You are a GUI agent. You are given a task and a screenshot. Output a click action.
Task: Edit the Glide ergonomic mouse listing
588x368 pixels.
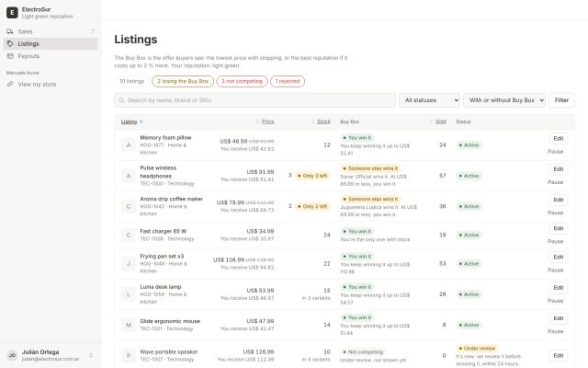pos(559,318)
